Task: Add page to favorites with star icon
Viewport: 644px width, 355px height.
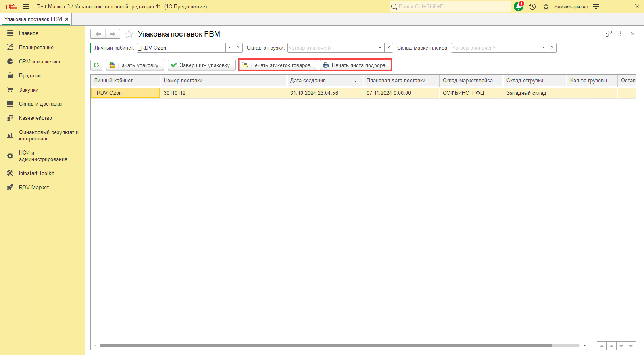Action: click(x=129, y=34)
